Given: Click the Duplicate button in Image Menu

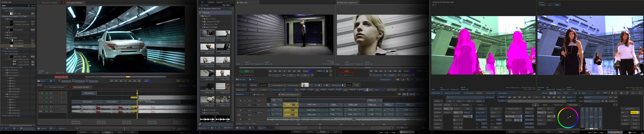Looking at the screenshot, I should click(x=625, y=124).
